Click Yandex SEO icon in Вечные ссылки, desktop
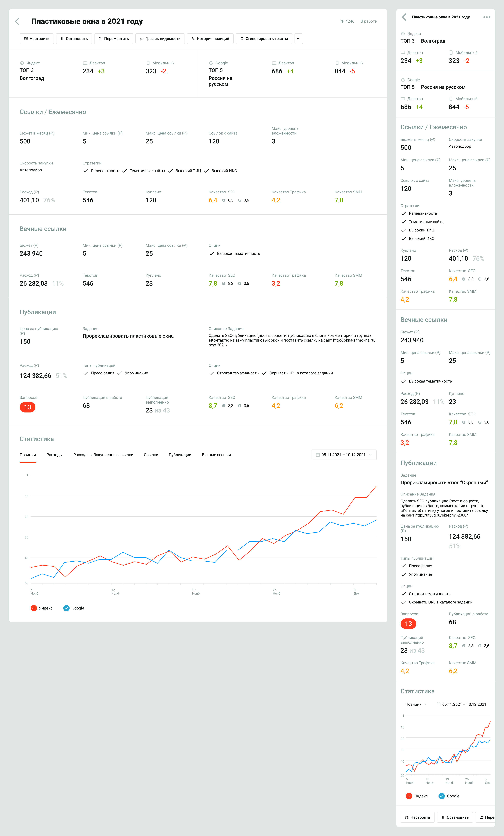 (224, 283)
